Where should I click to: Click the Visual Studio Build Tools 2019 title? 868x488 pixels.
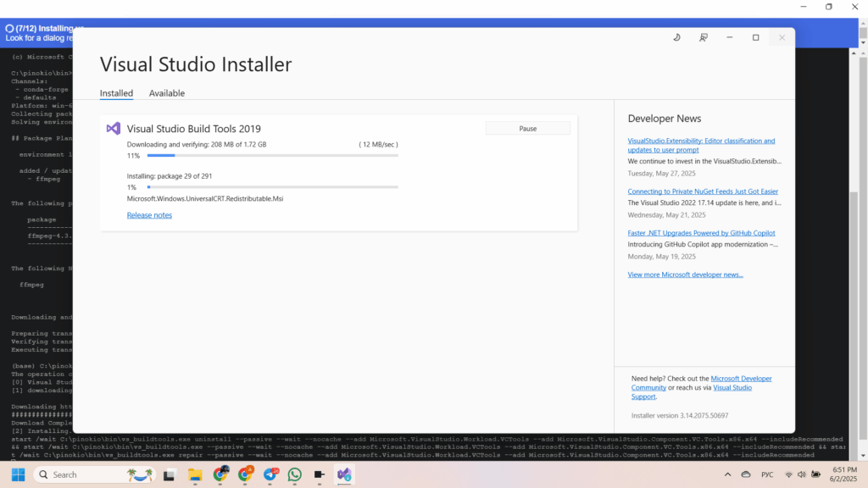coord(194,129)
